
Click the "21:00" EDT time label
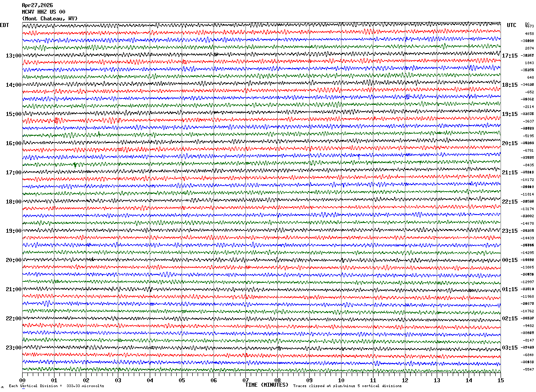pos(14,289)
